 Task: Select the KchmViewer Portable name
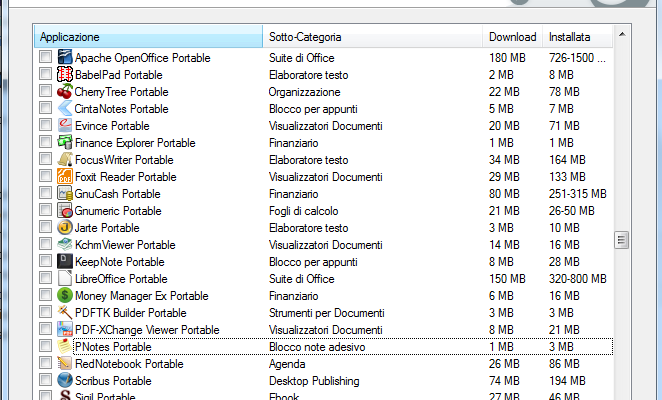pyautogui.click(x=125, y=245)
